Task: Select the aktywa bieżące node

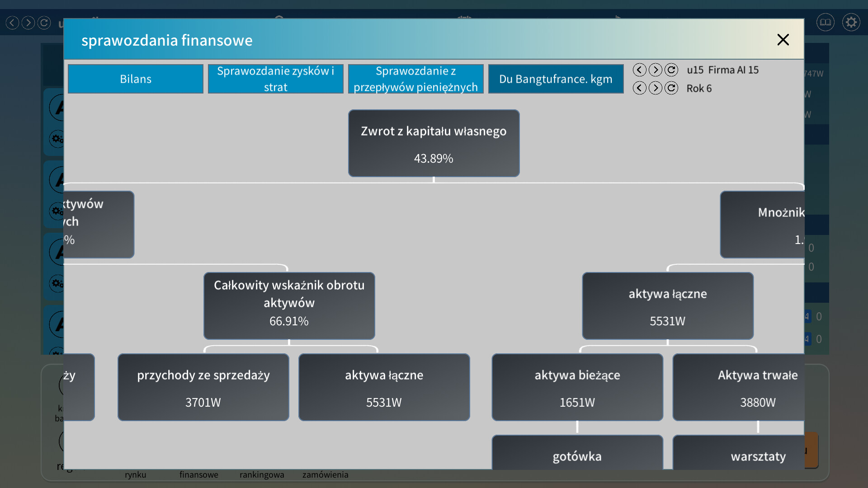Action: point(577,387)
